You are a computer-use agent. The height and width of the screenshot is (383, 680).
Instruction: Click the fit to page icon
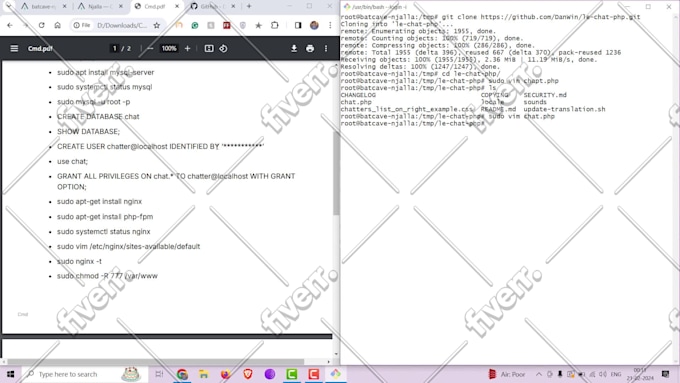pyautogui.click(x=209, y=49)
